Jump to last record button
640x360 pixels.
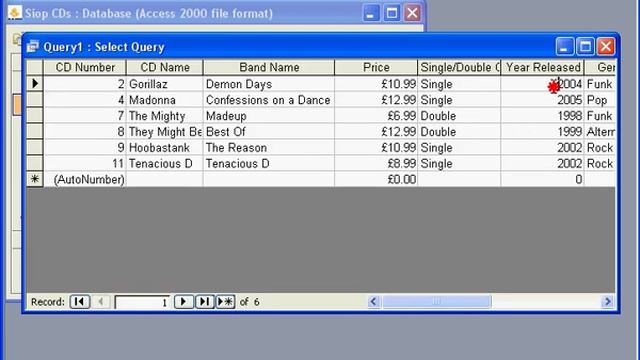coord(204,302)
